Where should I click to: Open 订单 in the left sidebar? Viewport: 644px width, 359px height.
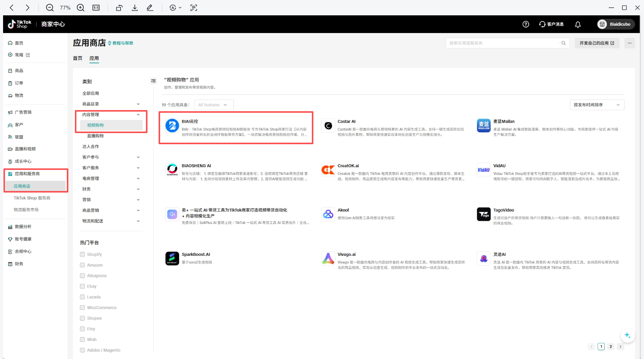(x=19, y=83)
